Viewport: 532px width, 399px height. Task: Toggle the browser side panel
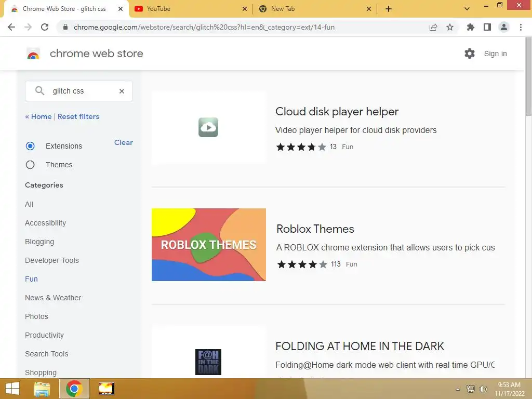(x=487, y=27)
